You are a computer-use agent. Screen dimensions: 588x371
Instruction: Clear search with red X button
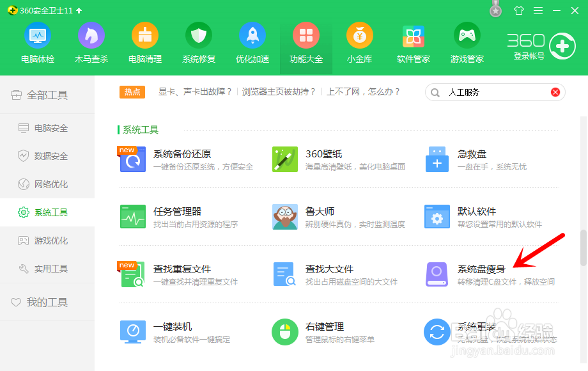click(x=555, y=92)
